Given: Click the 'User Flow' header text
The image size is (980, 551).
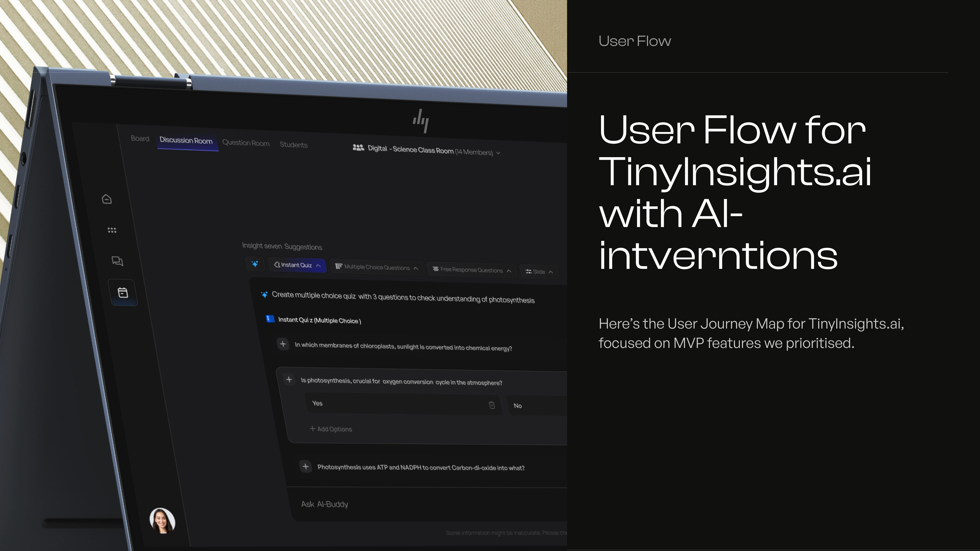Looking at the screenshot, I should coord(634,41).
